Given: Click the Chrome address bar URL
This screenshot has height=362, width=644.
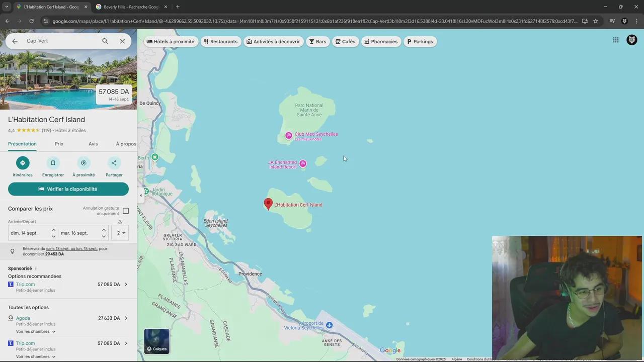Looking at the screenshot, I should click(315, 21).
